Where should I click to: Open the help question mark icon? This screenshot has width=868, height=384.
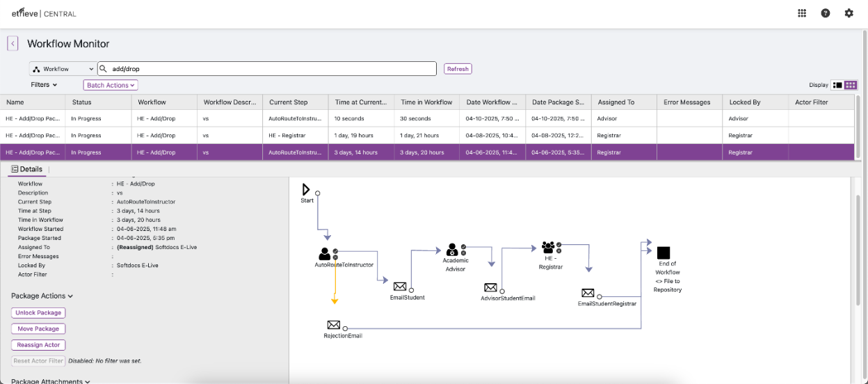826,13
